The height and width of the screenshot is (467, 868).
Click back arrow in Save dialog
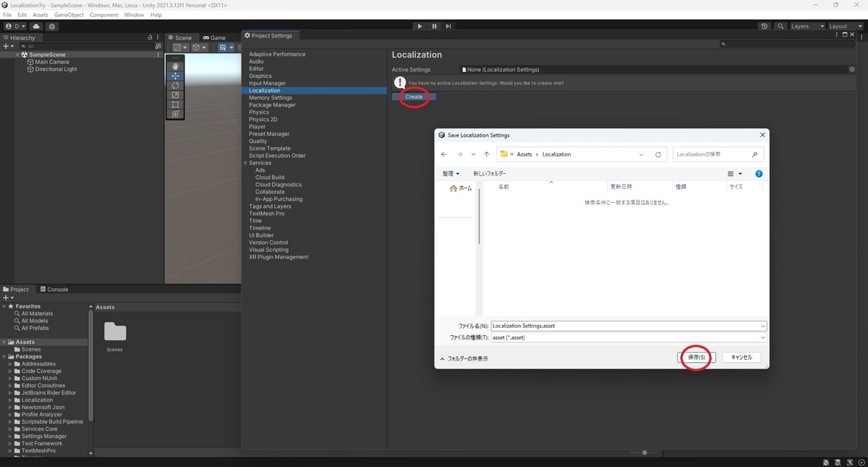(444, 154)
